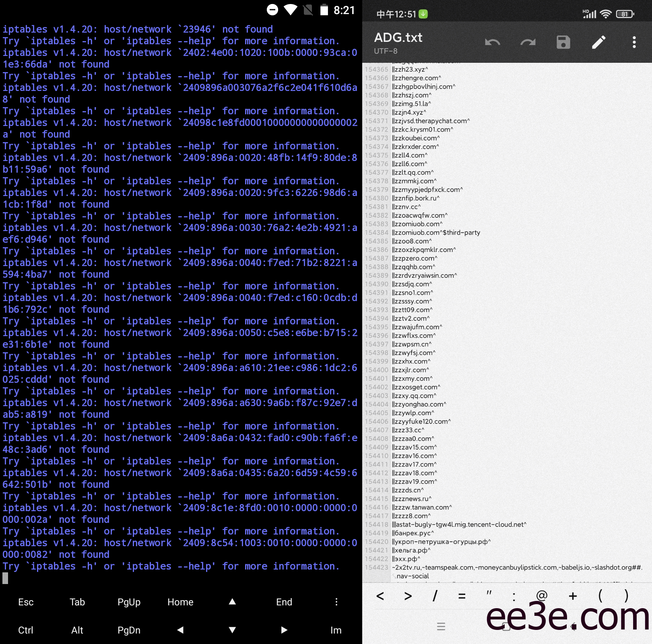
Task: Click line 154384 zzomiuob.com third-party rule
Action: pyautogui.click(x=437, y=233)
